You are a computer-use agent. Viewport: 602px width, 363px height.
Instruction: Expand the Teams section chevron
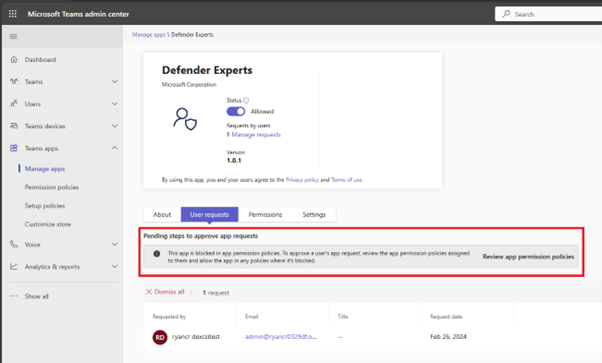click(x=115, y=81)
